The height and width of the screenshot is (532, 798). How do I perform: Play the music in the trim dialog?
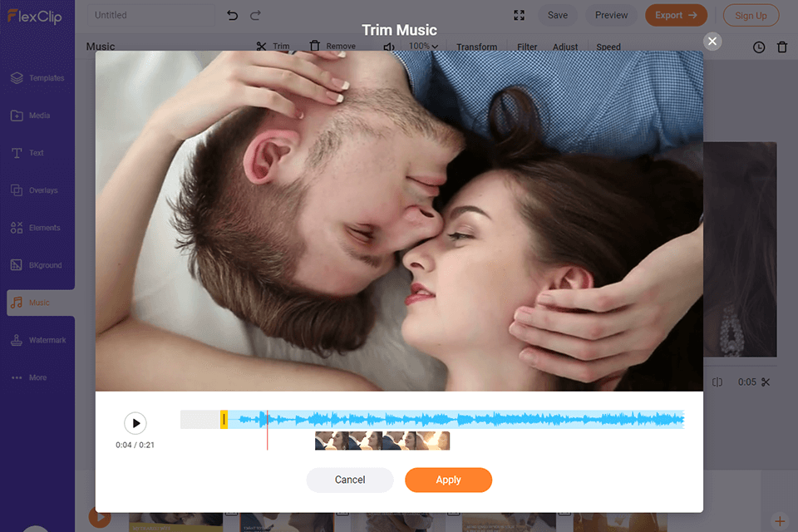(135, 423)
